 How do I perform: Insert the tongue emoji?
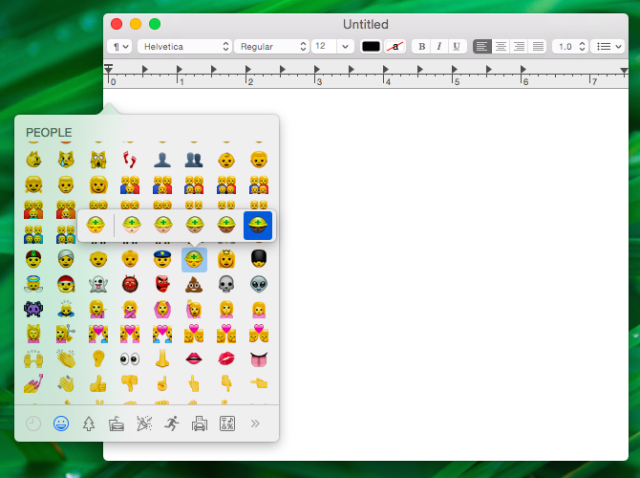pos(259,359)
